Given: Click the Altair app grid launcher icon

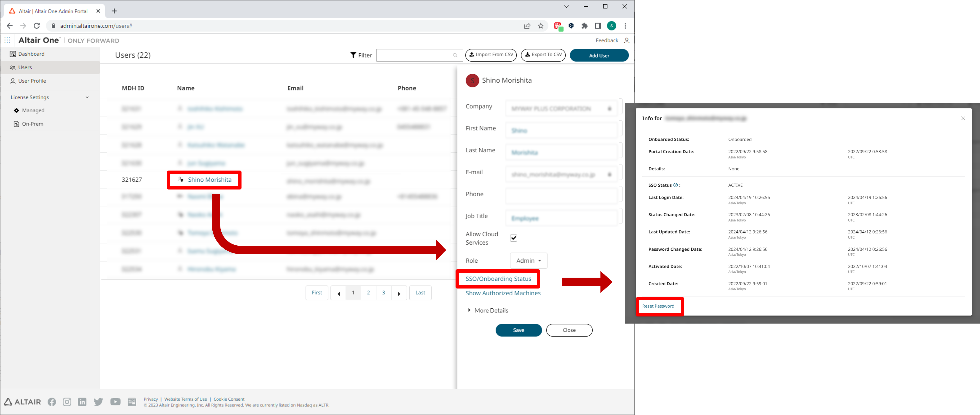Looking at the screenshot, I should click(x=7, y=40).
